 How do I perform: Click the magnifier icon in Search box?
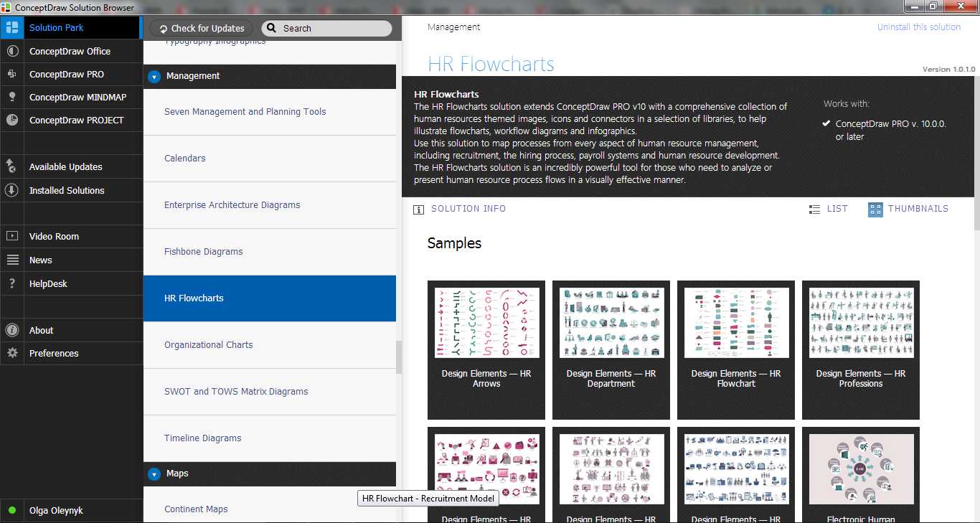(271, 28)
